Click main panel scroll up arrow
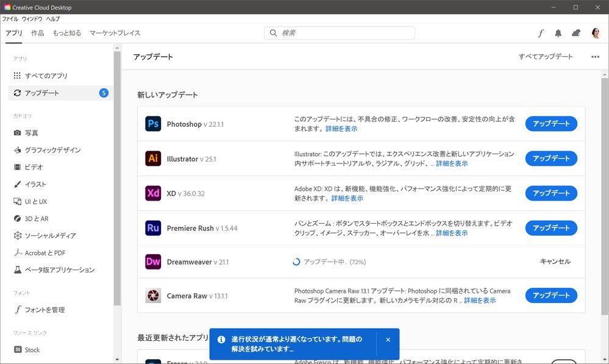This screenshot has width=609, height=364. tap(605, 74)
